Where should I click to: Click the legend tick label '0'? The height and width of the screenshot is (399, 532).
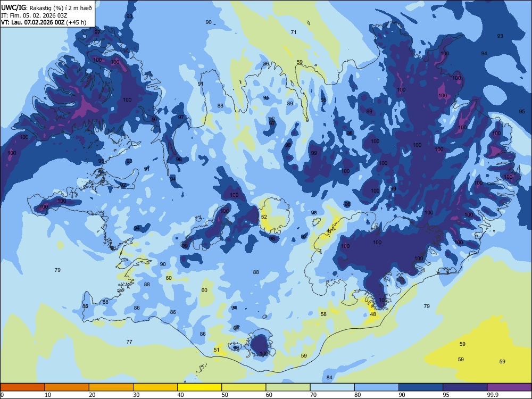click(2, 395)
